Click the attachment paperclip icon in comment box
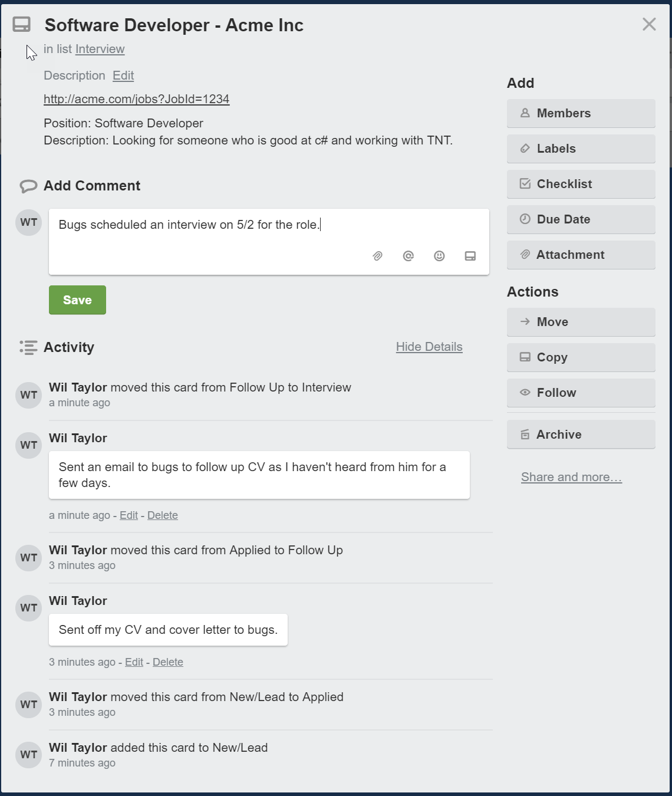Screen dimensions: 672x796 [378, 256]
